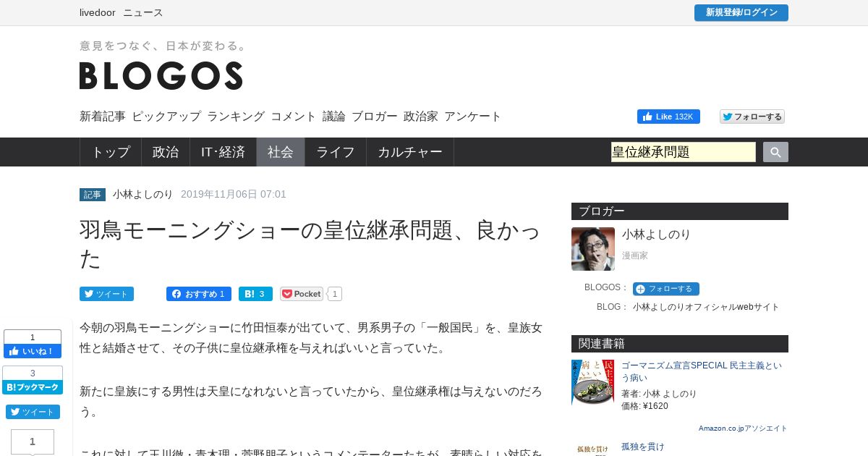The height and width of the screenshot is (456, 868).
Task: Click the Hatena B! 3 button under the title
Action: [255, 294]
